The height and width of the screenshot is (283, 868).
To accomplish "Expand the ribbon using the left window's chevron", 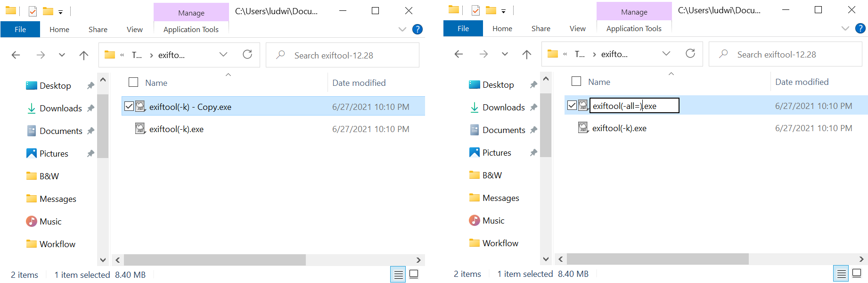I will [x=402, y=29].
